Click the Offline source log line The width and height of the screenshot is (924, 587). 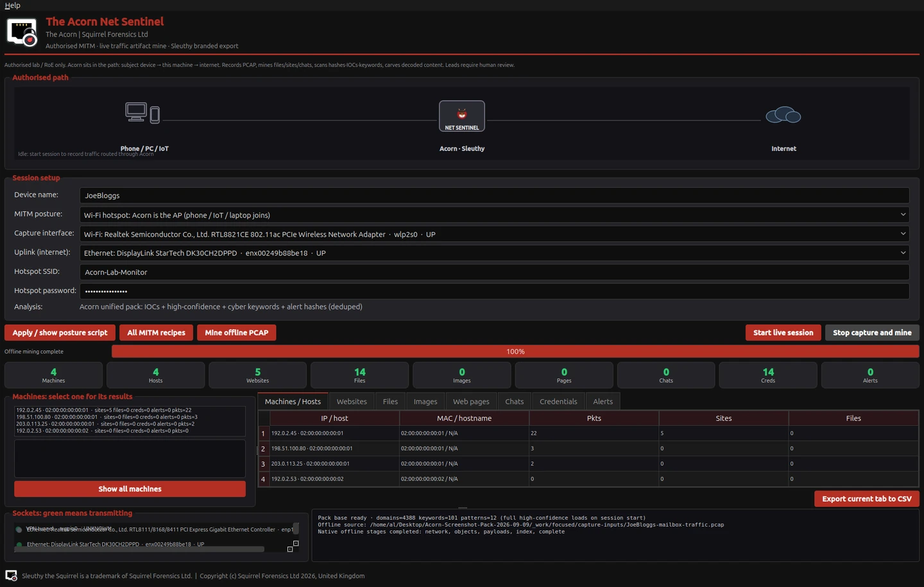[x=520, y=525]
